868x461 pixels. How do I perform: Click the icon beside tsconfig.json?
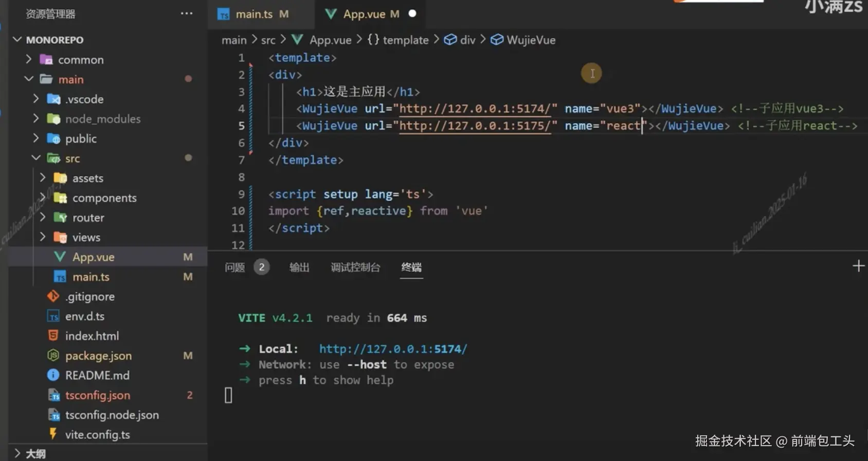[53, 395]
